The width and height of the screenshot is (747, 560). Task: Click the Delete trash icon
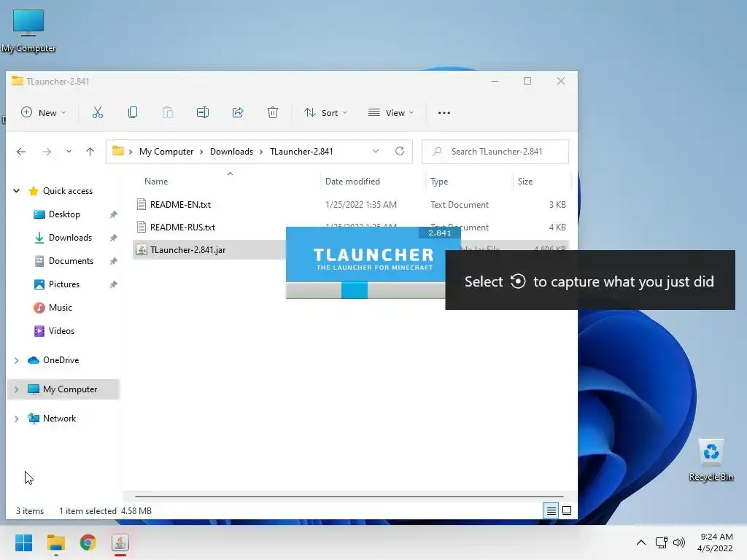click(273, 112)
